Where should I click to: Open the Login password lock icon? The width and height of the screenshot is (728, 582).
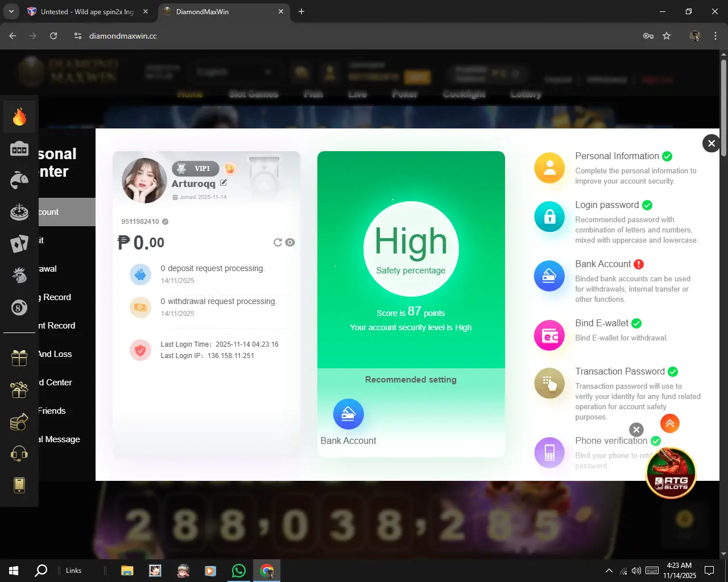549,217
